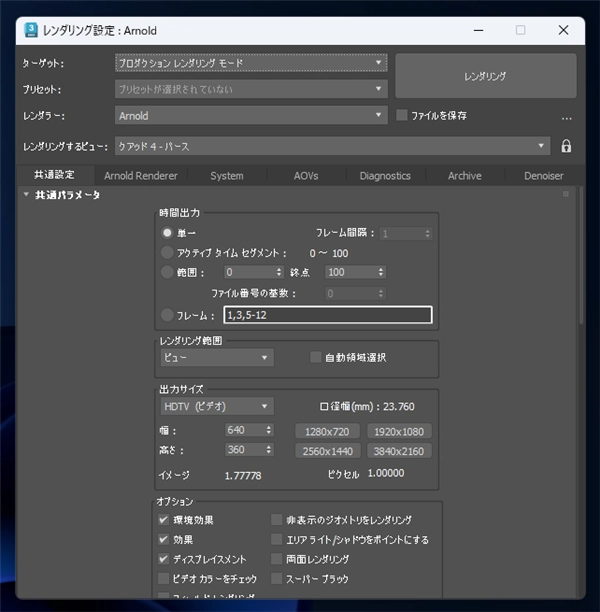Click the 終点 value spinner arrows
Screen dimensions: 600x612
click(381, 272)
